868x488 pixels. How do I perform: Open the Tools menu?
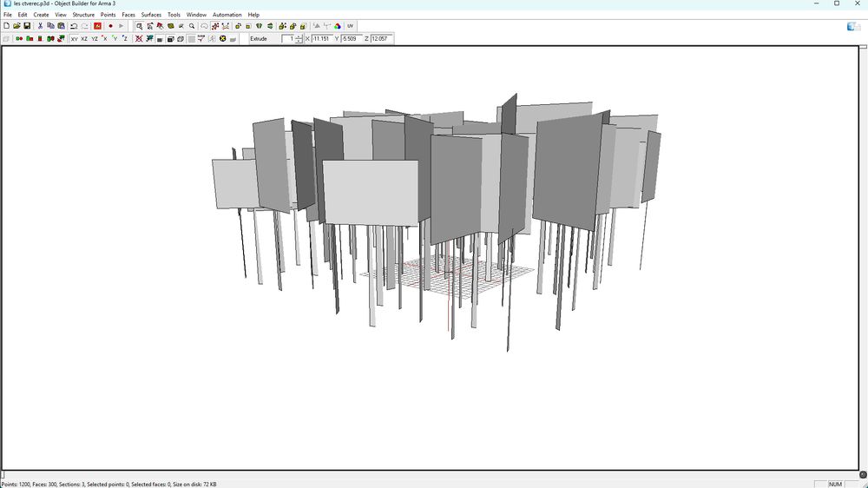(174, 15)
